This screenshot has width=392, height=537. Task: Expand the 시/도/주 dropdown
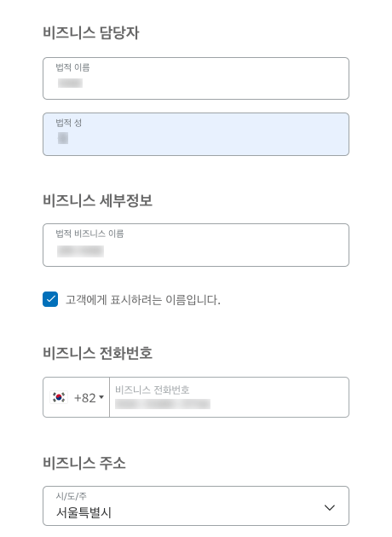196,505
